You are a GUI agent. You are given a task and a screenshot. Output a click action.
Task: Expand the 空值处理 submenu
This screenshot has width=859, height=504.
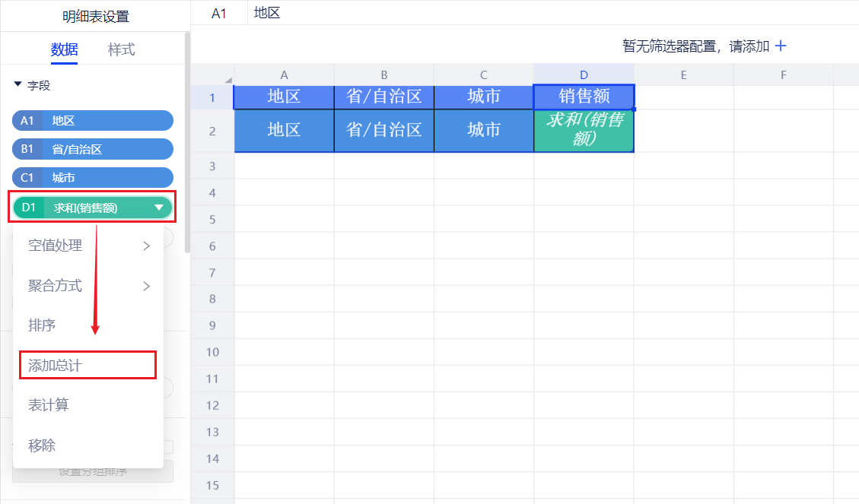pos(88,246)
